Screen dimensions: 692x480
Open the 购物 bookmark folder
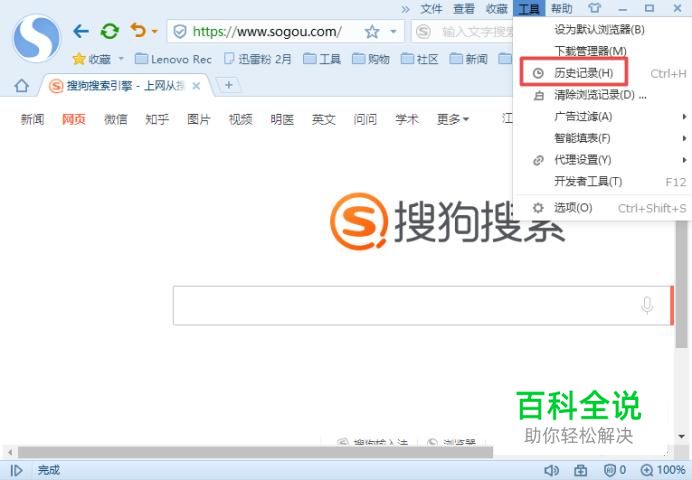click(371, 59)
